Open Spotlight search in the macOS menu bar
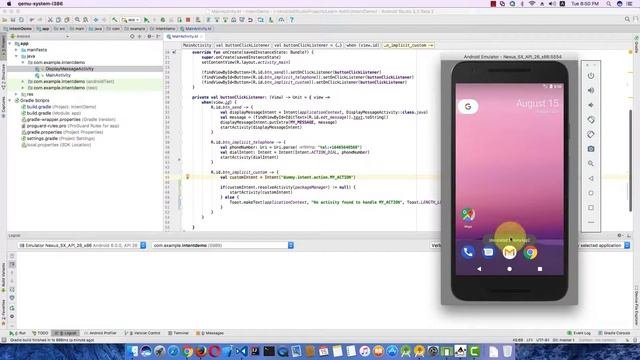The height and width of the screenshot is (360, 640). [x=609, y=4]
